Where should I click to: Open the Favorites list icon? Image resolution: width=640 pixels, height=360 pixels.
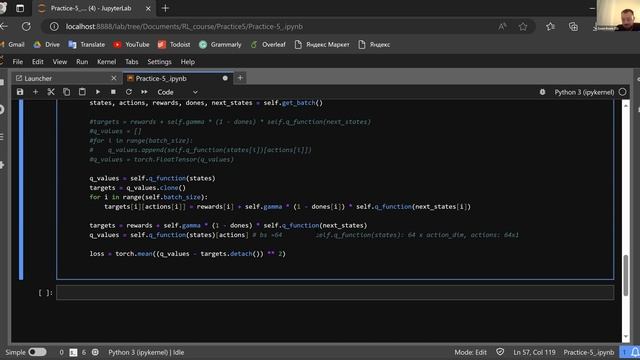pos(550,27)
